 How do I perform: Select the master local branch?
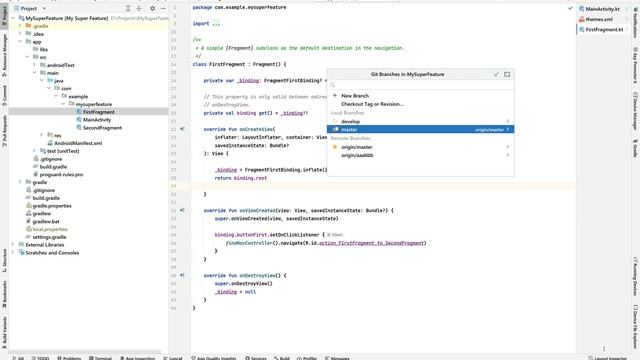click(420, 129)
